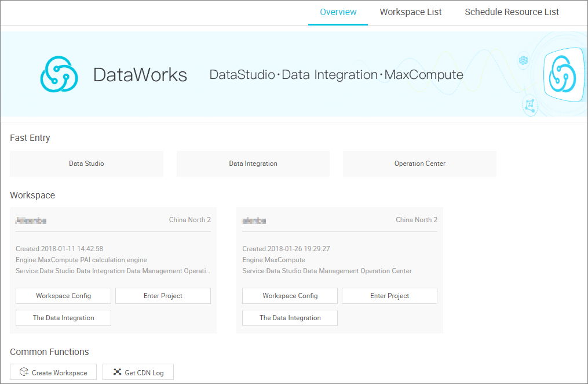Click the cube icon beside Create Workspace
Image resolution: width=588 pixels, height=384 pixels.
[24, 372]
